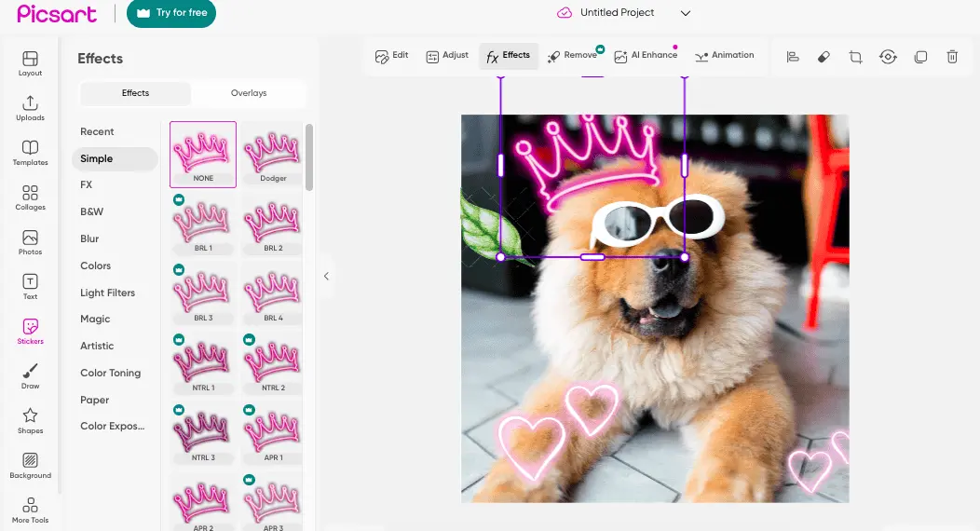
Task: Click the crop icon in toolbar
Action: [x=855, y=57]
